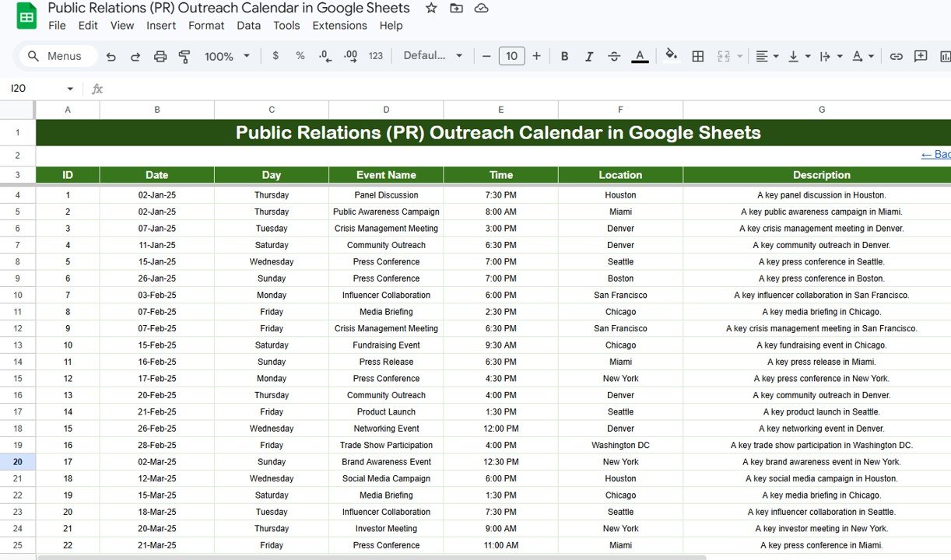Open the zoom level dropdown
Viewport: 951px width, 560px height.
226,56
